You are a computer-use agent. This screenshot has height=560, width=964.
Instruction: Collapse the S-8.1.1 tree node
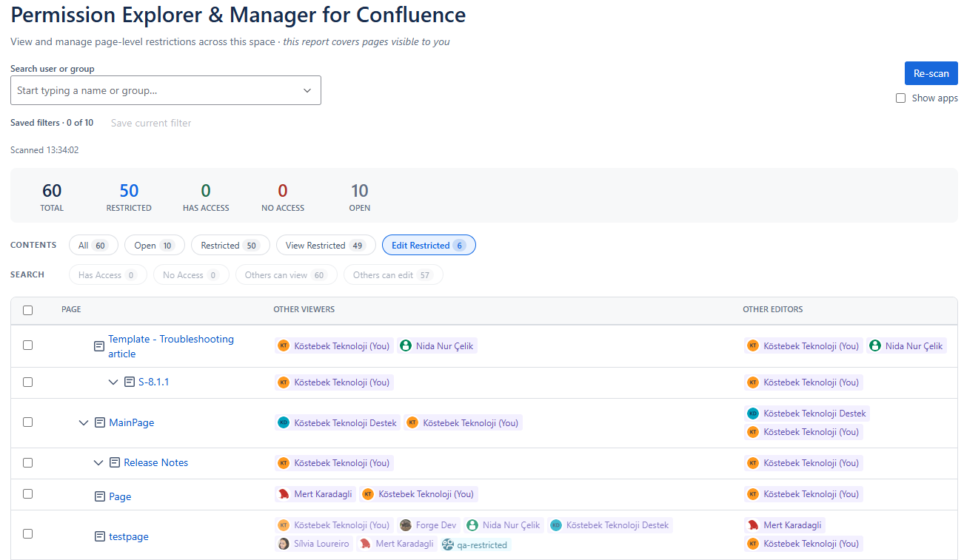(113, 382)
